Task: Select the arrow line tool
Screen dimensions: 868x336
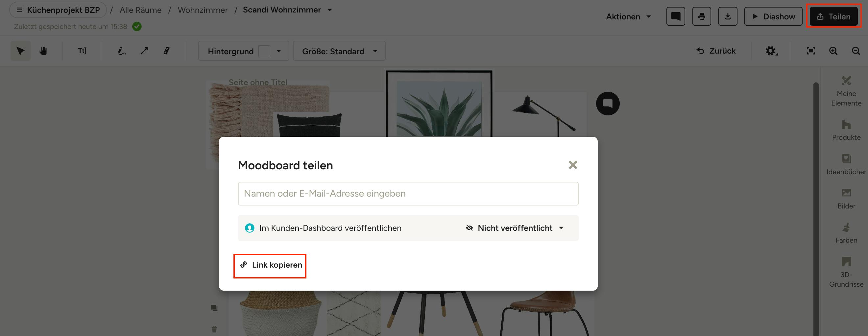Action: (144, 51)
